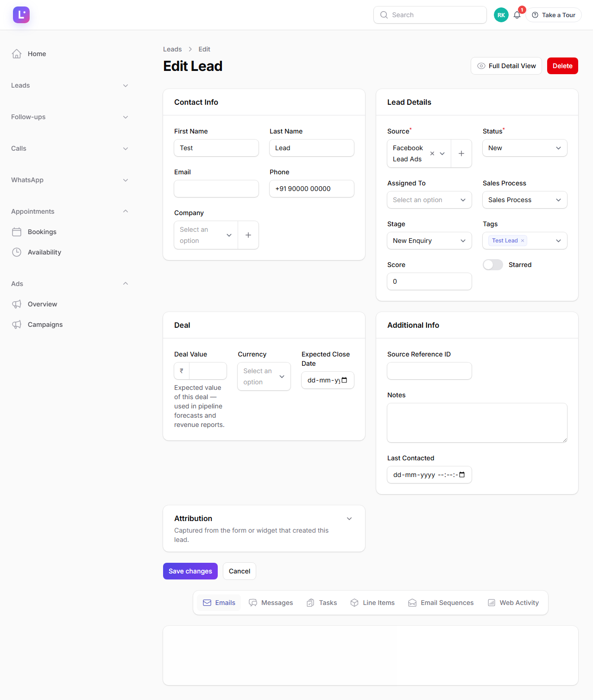The height and width of the screenshot is (700, 593).
Task: Click the red Delete button
Action: coord(562,66)
